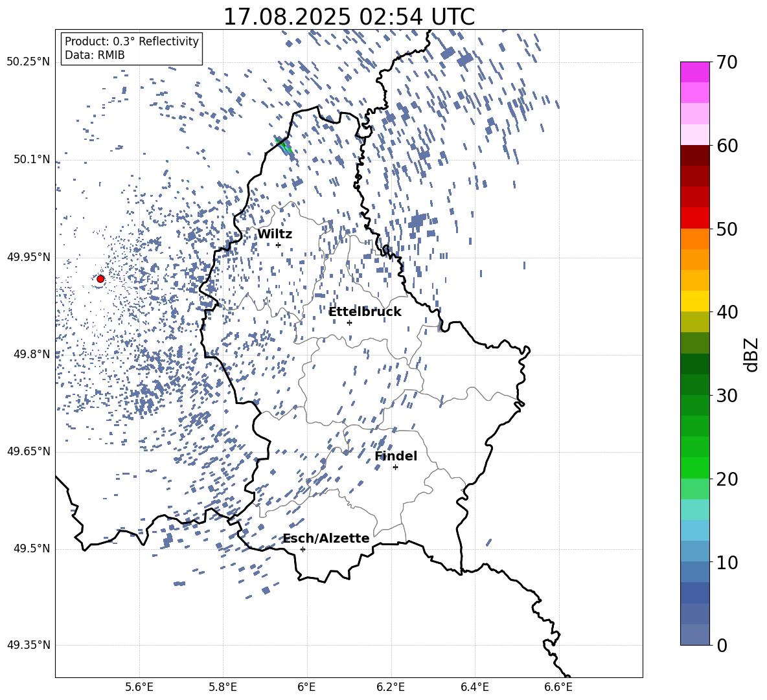Click the 70 tick on the colorbar
767x700 pixels.
(x=727, y=62)
